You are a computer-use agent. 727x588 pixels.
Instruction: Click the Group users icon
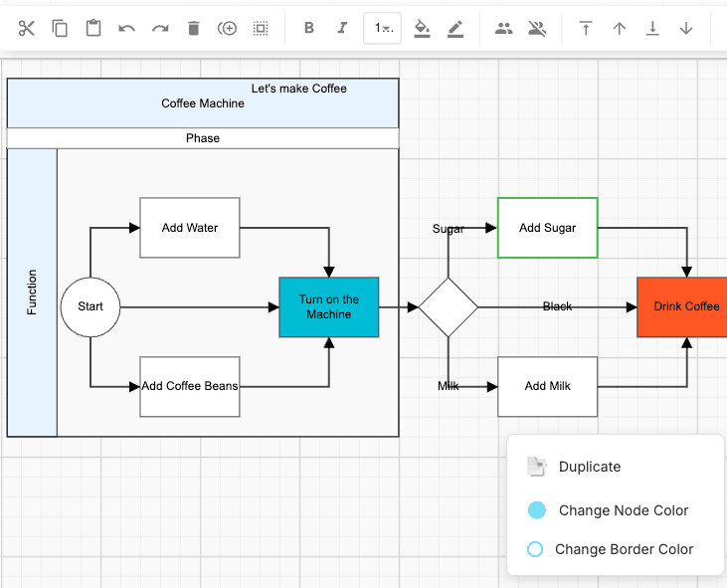[504, 28]
